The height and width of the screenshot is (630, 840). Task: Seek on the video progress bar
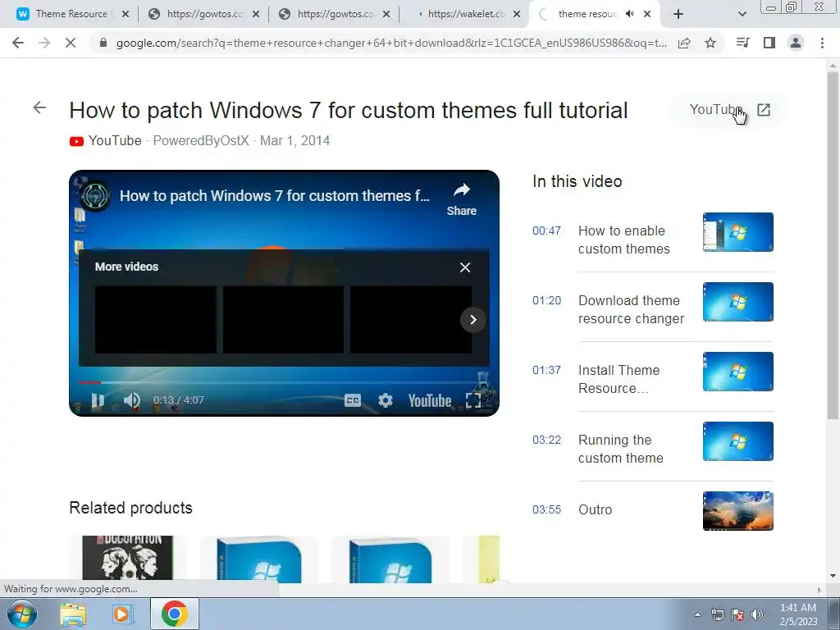(x=284, y=382)
